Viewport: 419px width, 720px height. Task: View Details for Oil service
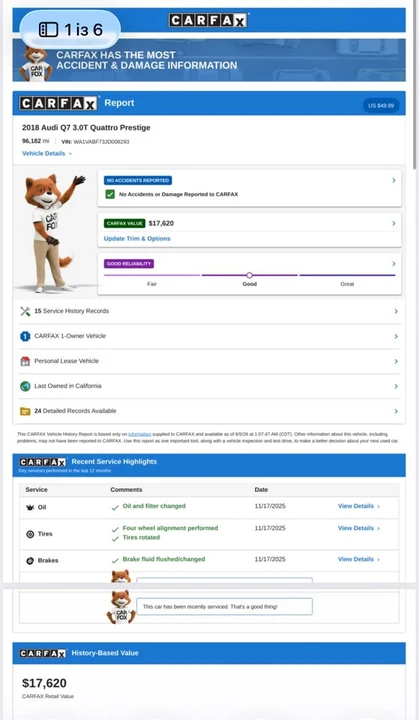point(359,506)
